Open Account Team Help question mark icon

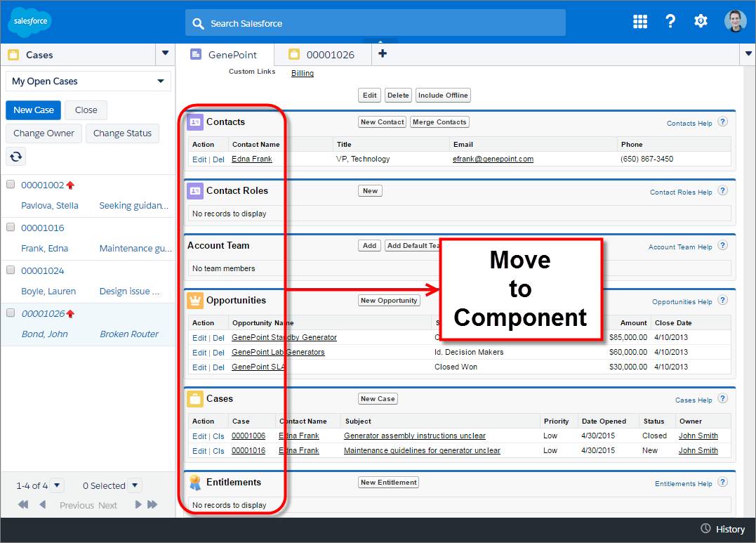tap(722, 246)
